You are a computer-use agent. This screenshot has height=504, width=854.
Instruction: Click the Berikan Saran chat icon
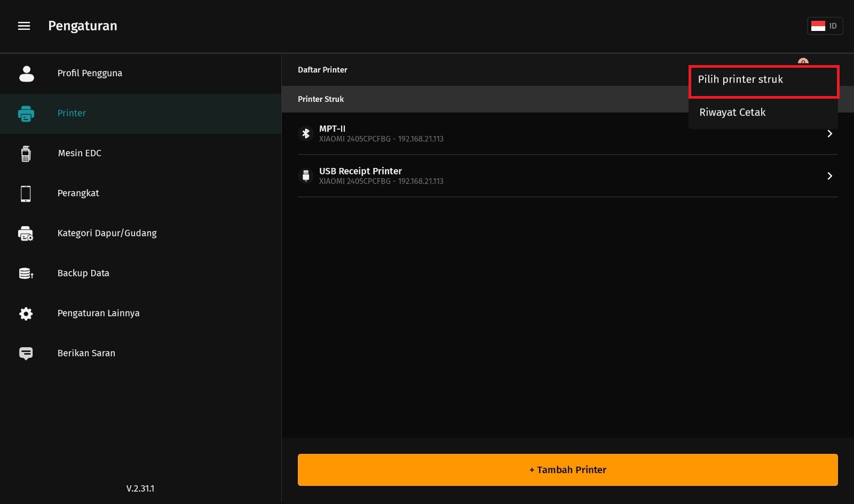click(x=26, y=354)
